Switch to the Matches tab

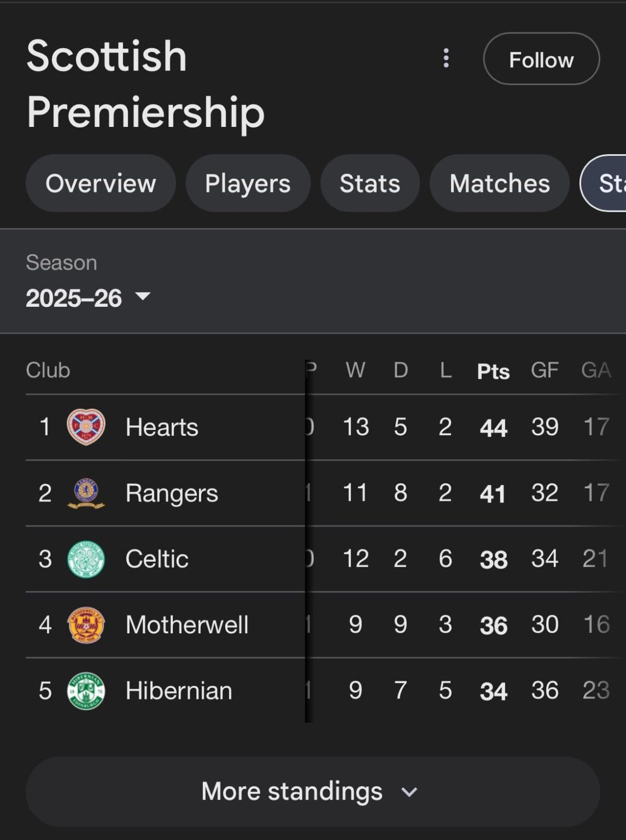(x=499, y=184)
